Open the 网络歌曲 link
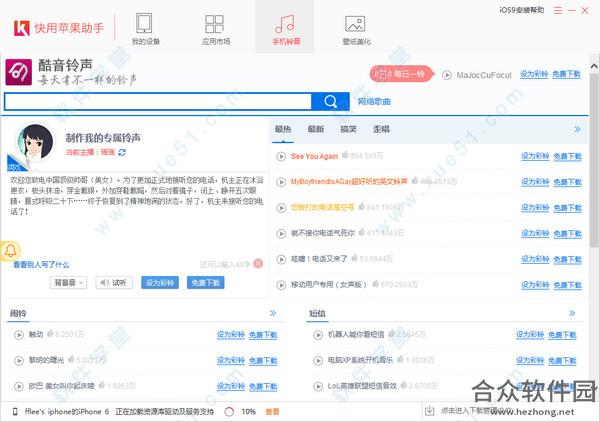600x422 pixels. tap(374, 101)
